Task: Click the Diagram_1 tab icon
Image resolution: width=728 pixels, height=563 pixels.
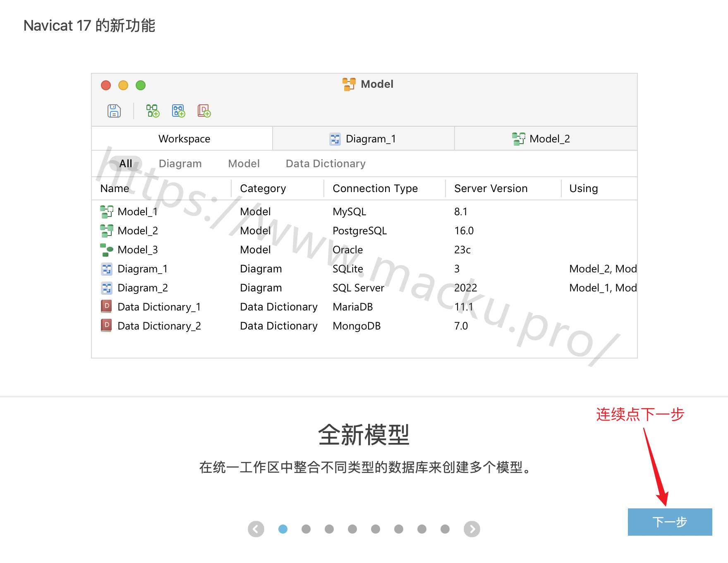Action: coord(335,139)
